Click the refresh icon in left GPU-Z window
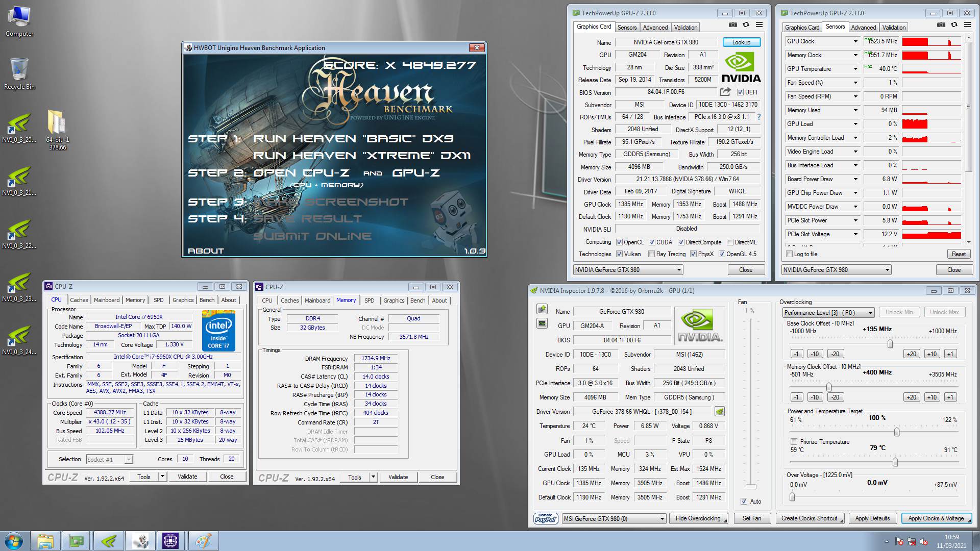 [746, 25]
